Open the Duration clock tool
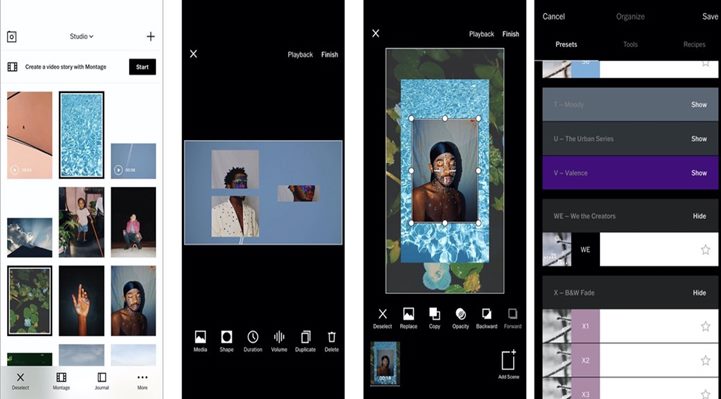This screenshot has height=399, width=721. [252, 341]
